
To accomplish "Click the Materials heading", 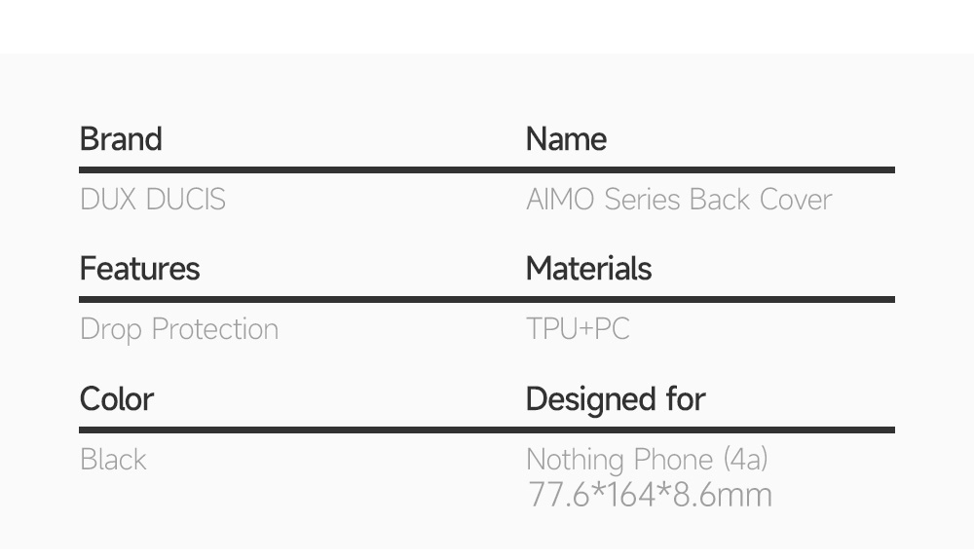I will click(588, 269).
